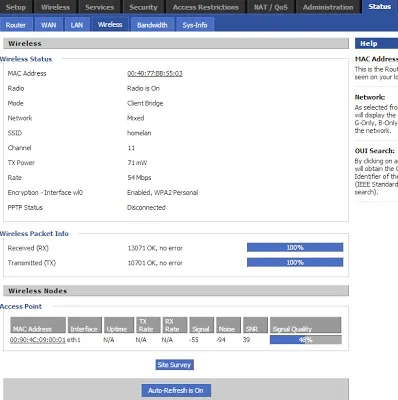Click the 'Client Bridge' mode value

click(x=145, y=103)
